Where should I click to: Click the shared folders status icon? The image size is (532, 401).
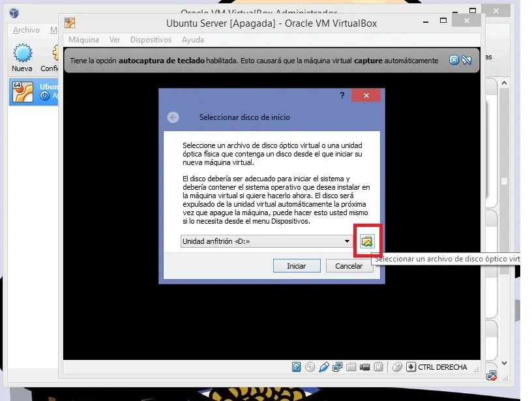[x=351, y=366]
